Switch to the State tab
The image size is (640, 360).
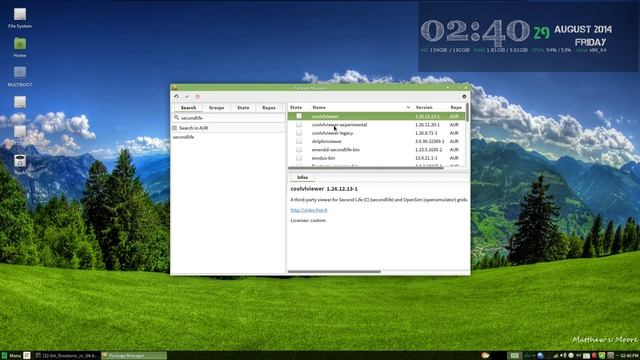coord(243,108)
